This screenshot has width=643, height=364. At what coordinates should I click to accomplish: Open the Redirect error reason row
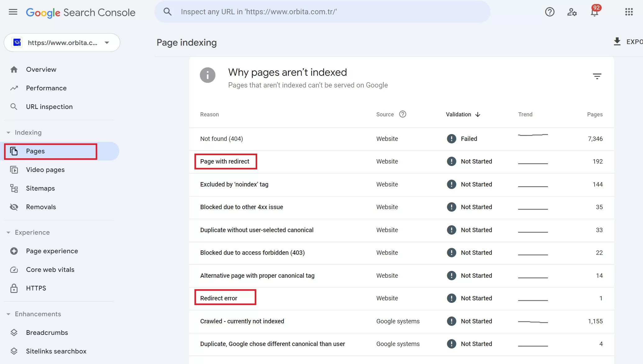pyautogui.click(x=401, y=299)
